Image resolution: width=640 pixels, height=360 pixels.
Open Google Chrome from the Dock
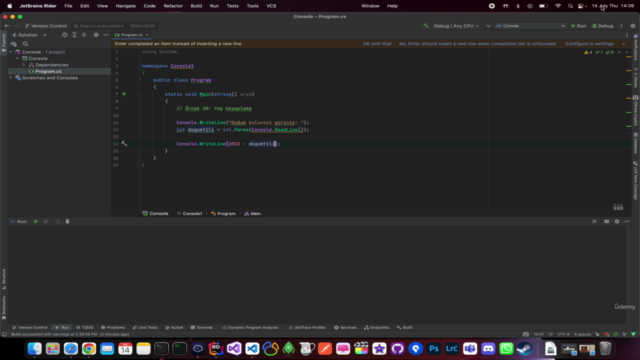pyautogui.click(x=89, y=349)
